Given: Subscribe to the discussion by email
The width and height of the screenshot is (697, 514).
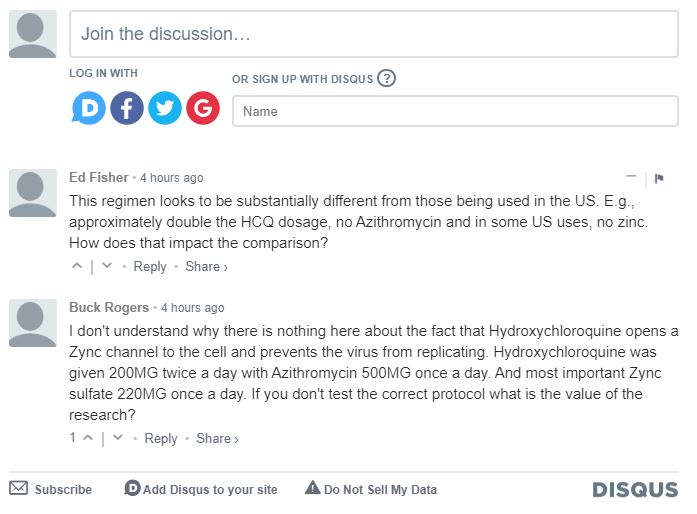Looking at the screenshot, I should [x=51, y=489].
